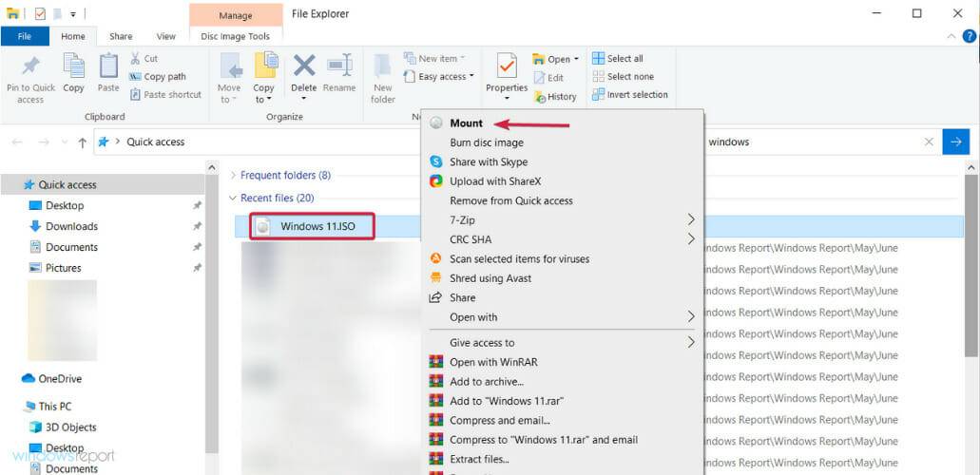The height and width of the screenshot is (475, 980).
Task: Switch to the Home tab
Action: (x=72, y=36)
